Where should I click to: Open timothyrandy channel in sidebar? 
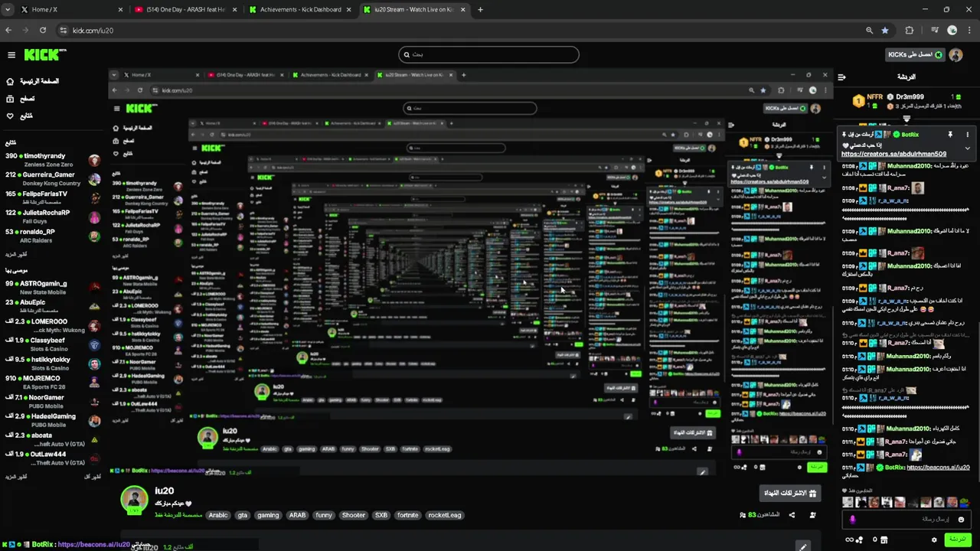click(x=52, y=160)
